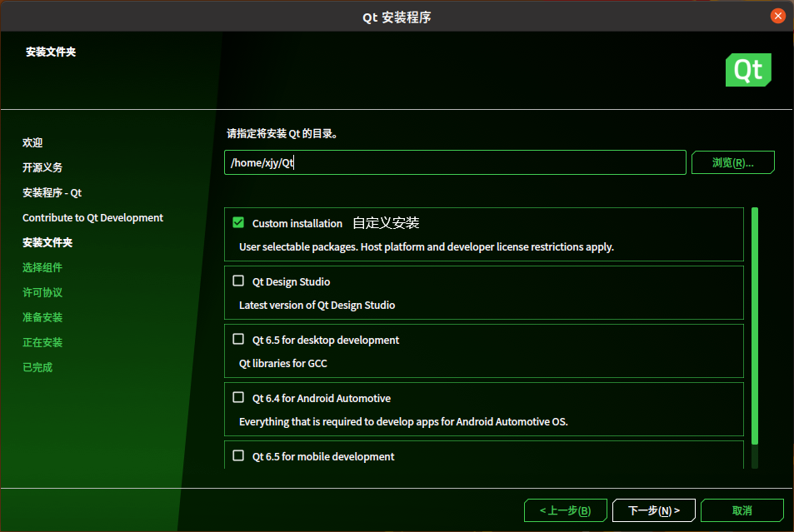Go back with 上一步(B) button
Image resolution: width=794 pixels, height=532 pixels.
pyautogui.click(x=565, y=510)
